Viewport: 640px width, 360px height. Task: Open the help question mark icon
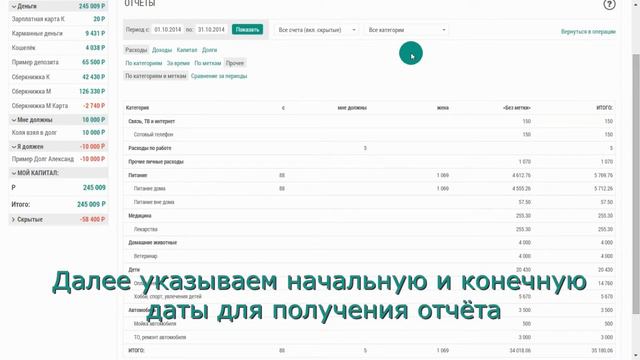coord(609,4)
